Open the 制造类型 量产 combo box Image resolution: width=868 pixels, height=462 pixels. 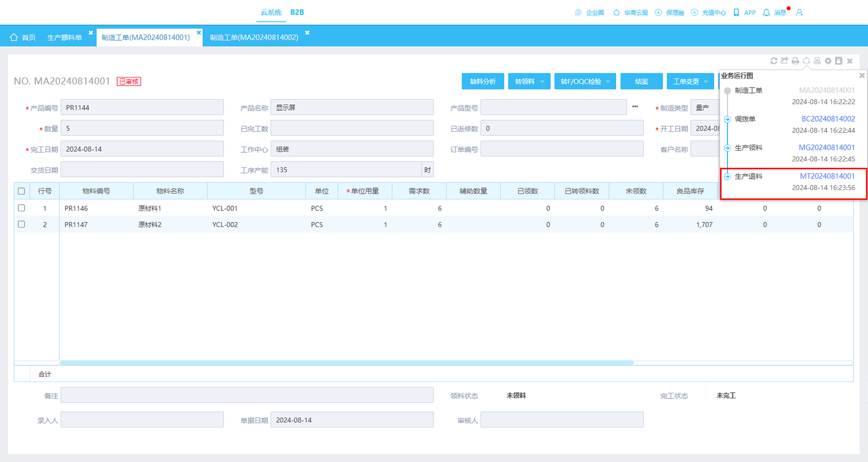[x=705, y=107]
